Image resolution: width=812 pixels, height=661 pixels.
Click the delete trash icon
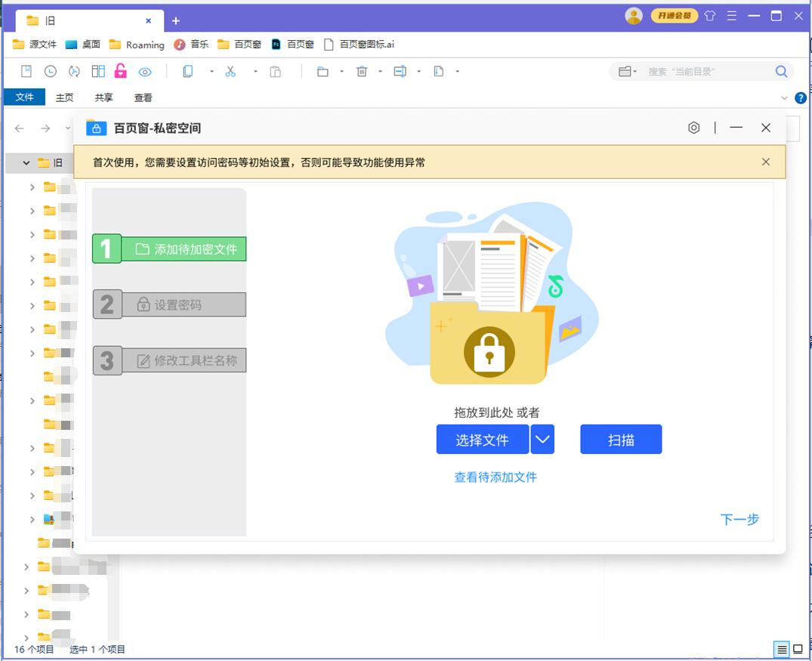[x=363, y=71]
